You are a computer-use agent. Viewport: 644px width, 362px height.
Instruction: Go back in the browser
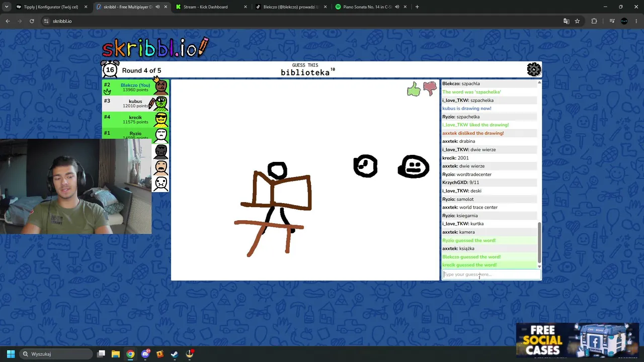point(8,21)
